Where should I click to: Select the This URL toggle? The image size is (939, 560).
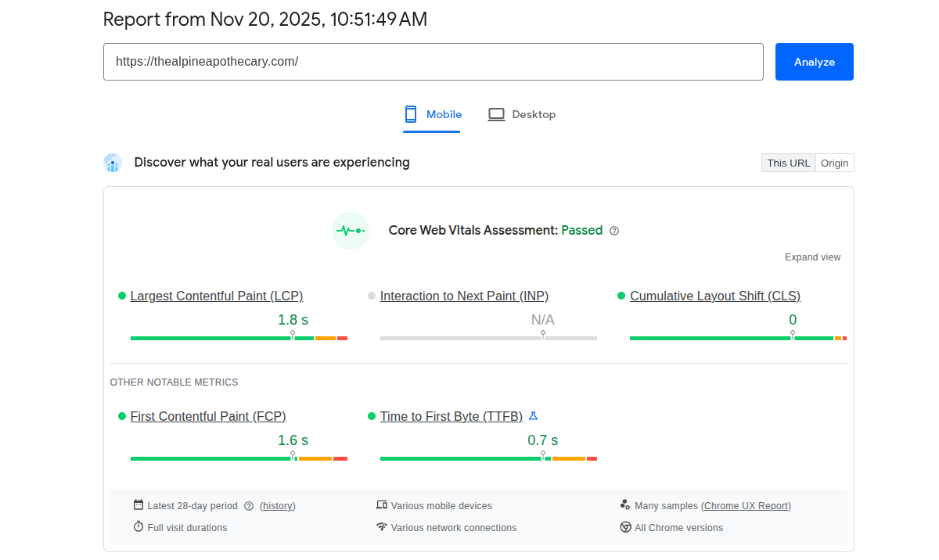point(788,163)
